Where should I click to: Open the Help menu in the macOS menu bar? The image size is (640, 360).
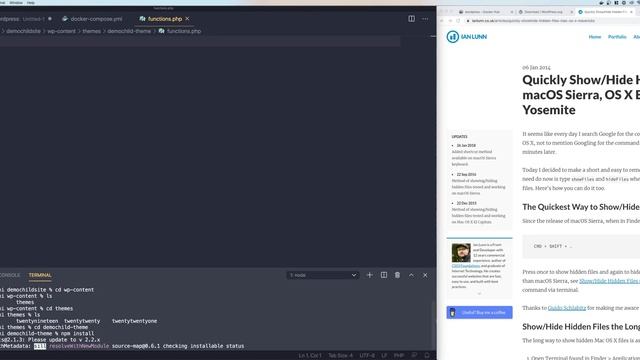coord(31,2)
